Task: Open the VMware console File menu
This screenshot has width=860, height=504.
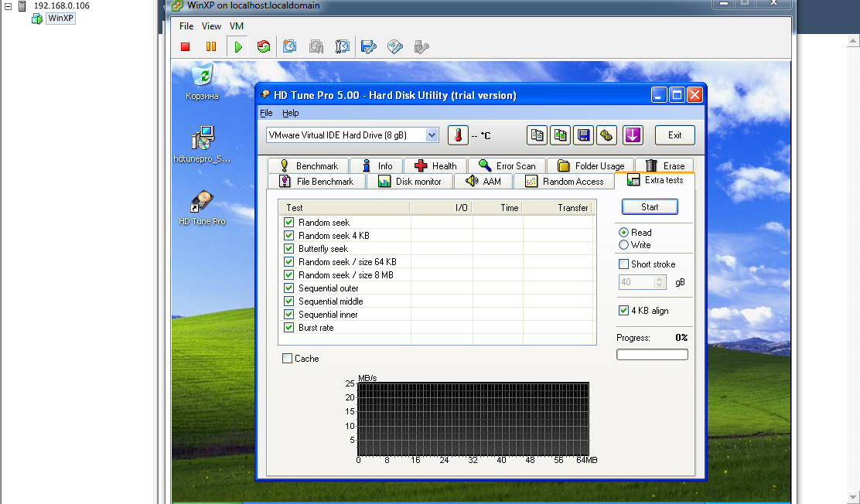Action: tap(186, 26)
